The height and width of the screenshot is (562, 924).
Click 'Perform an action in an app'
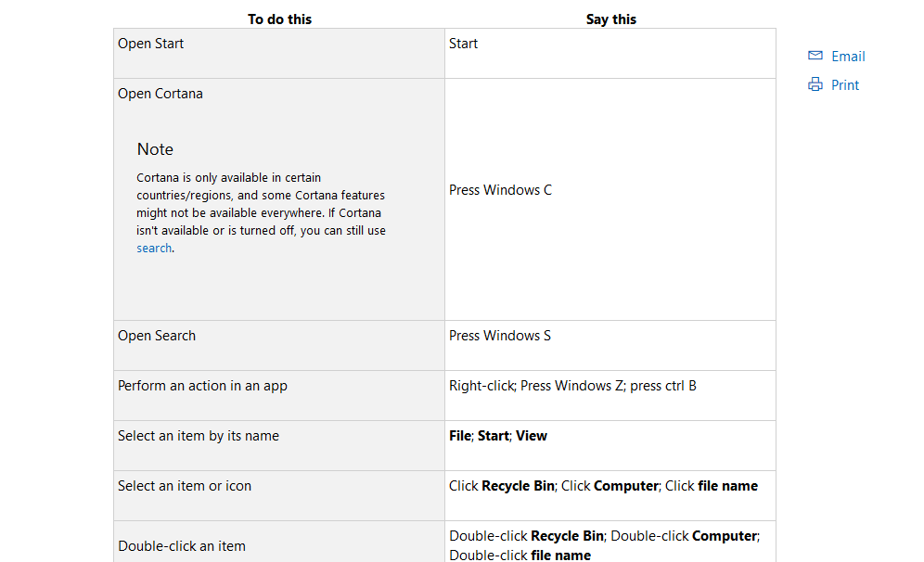202,386
